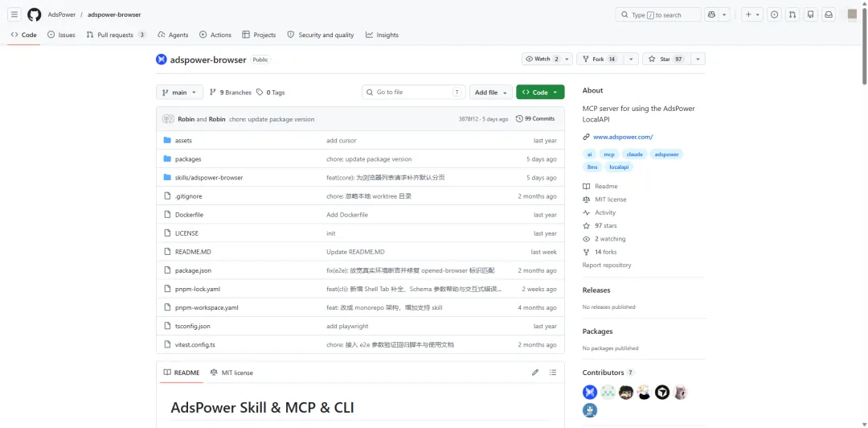View the 99 Commits history
The width and height of the screenshot is (868, 428).
click(x=535, y=118)
